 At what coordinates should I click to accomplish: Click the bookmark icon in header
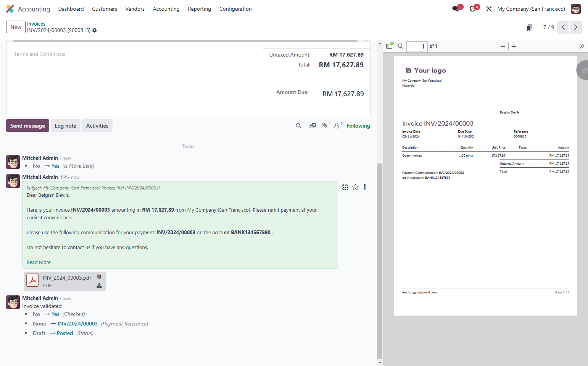point(529,28)
